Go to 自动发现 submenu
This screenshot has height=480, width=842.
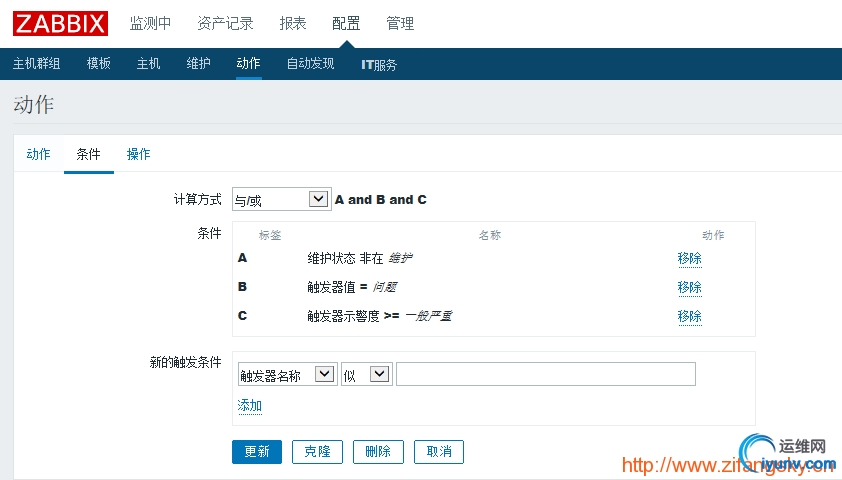click(310, 64)
